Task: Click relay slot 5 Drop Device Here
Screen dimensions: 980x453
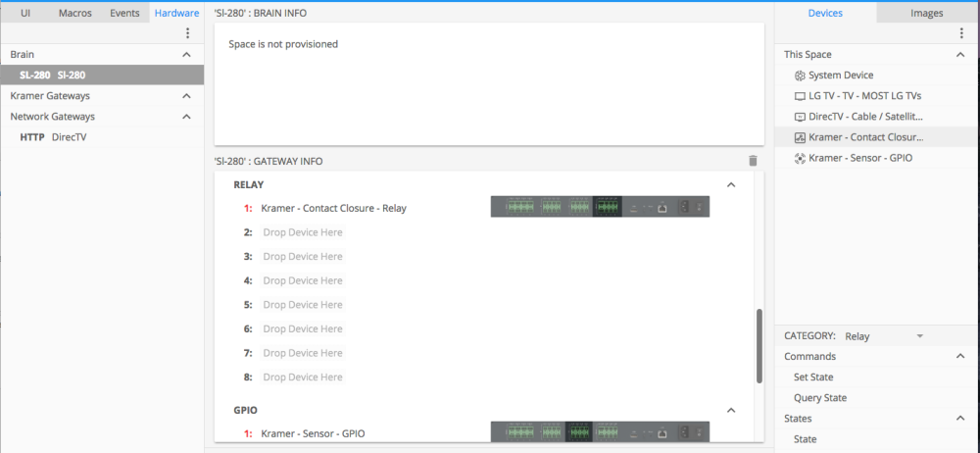Action: (x=303, y=305)
